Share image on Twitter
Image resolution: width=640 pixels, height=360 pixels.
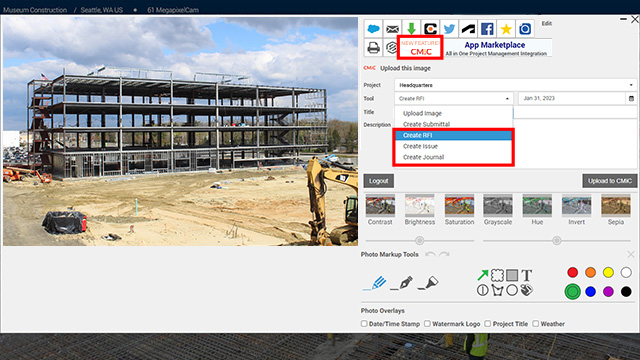(449, 29)
